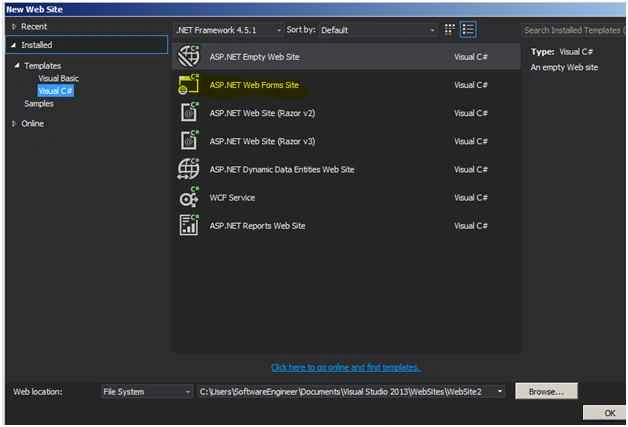Open the website path history dropdown arrow
Screen dimensions: 628x427
point(499,391)
